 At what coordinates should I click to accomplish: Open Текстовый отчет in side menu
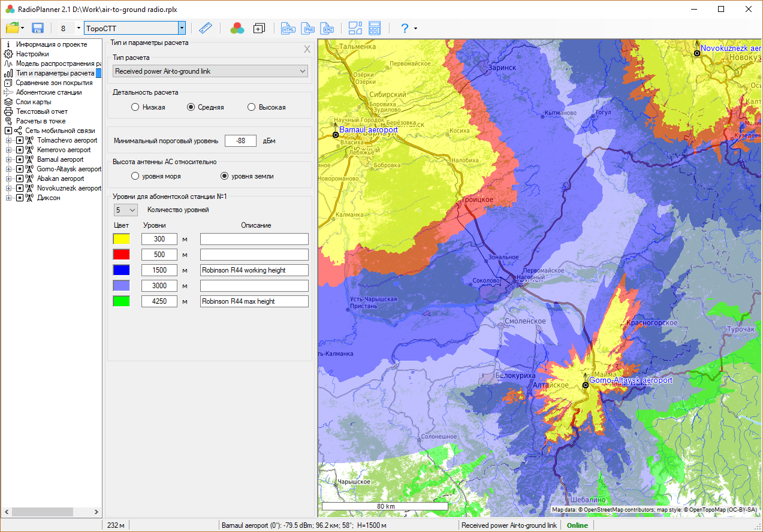41,111
